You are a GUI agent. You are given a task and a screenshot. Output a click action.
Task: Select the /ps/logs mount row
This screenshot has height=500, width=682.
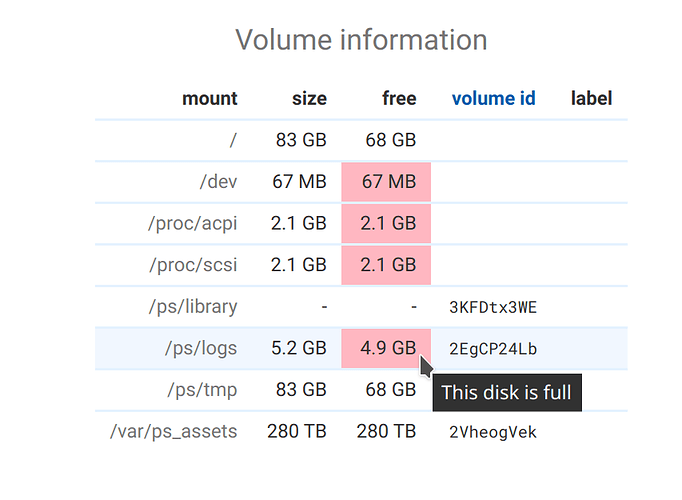361,348
